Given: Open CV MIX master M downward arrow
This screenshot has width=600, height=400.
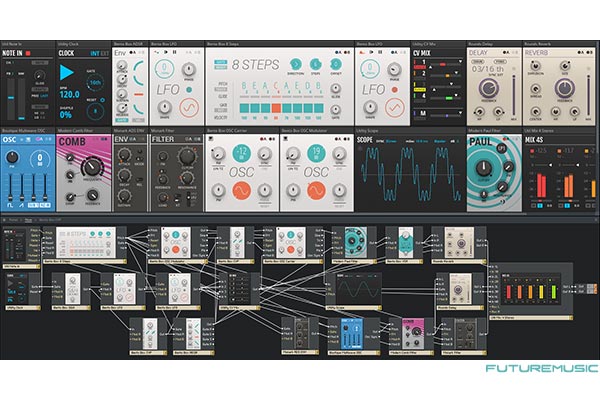Looking at the screenshot, I should pyautogui.click(x=460, y=113).
